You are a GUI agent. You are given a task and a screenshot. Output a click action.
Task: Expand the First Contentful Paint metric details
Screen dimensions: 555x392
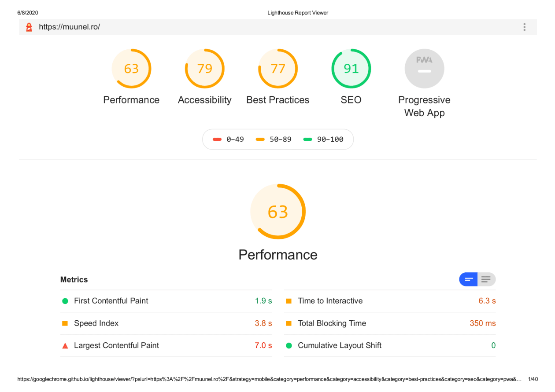[x=110, y=301]
